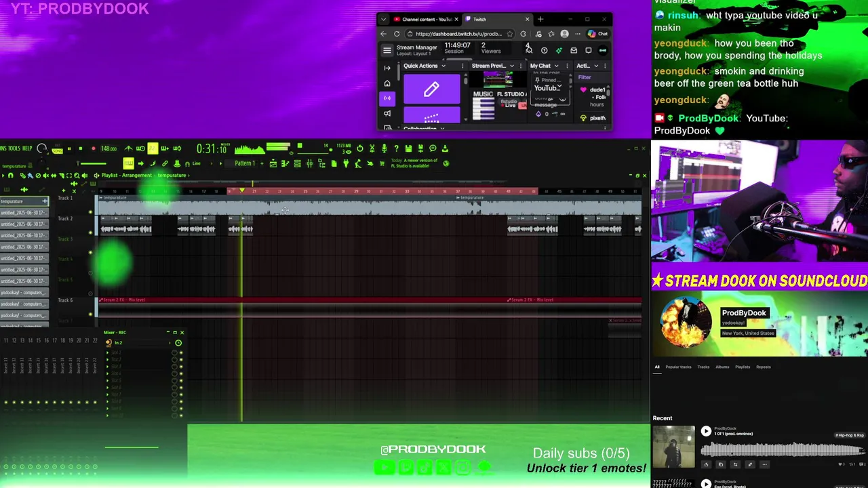This screenshot has height=488, width=868.
Task: Reload the Twitch dashboard page
Action: [397, 34]
